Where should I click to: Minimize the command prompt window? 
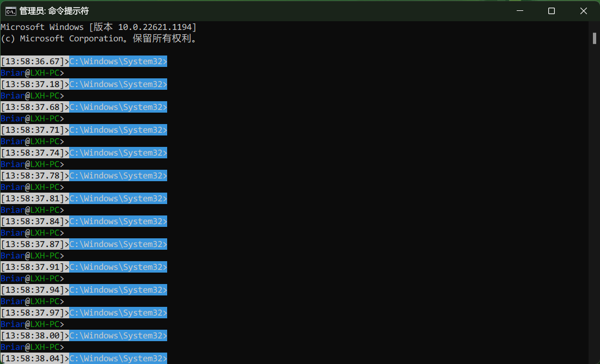pyautogui.click(x=519, y=11)
